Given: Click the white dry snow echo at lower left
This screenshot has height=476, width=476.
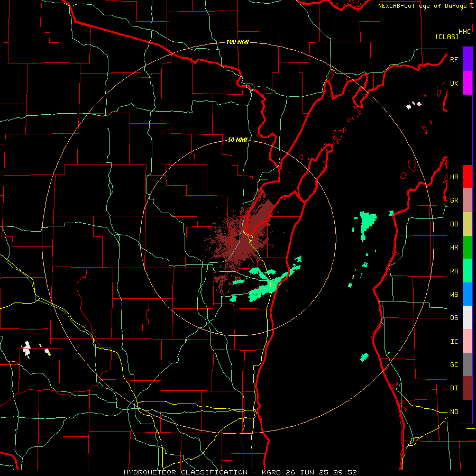Looking at the screenshot, I should point(27,349).
